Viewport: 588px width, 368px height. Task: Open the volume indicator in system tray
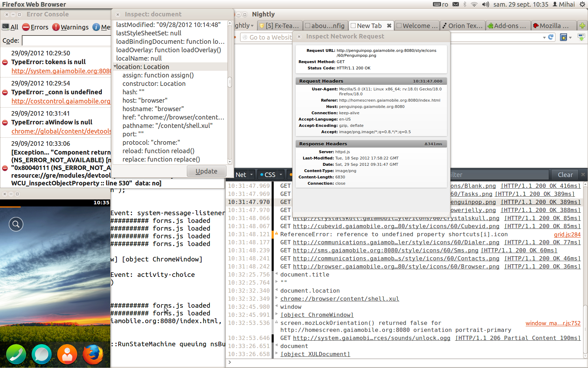point(485,4)
